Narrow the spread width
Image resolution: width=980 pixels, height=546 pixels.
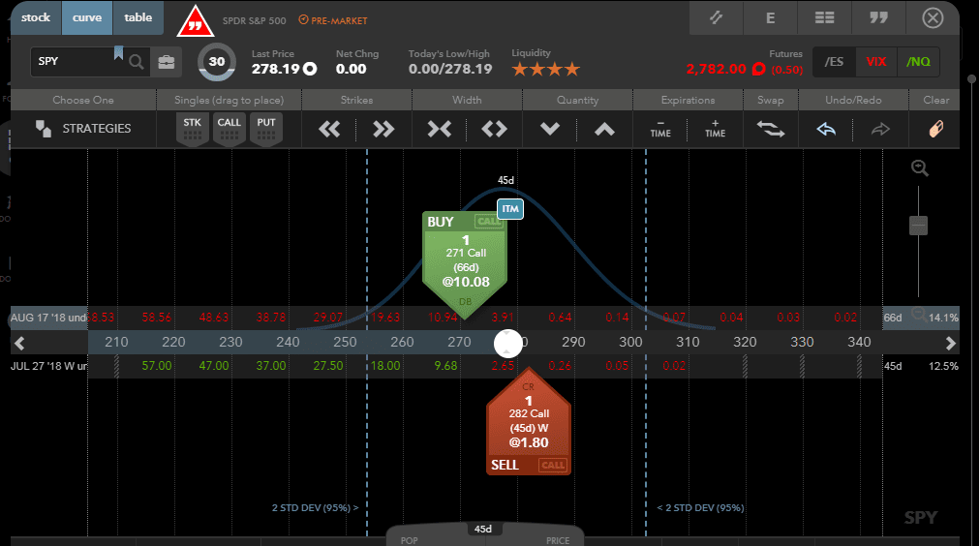(440, 129)
